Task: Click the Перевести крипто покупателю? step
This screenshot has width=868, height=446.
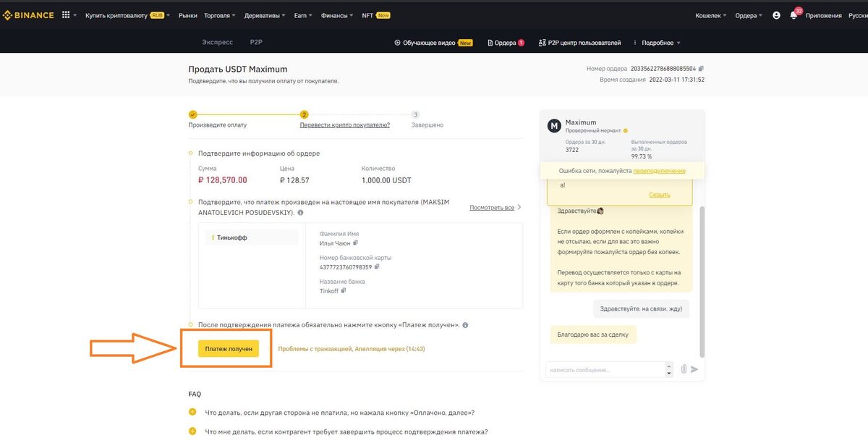Action: coord(345,125)
